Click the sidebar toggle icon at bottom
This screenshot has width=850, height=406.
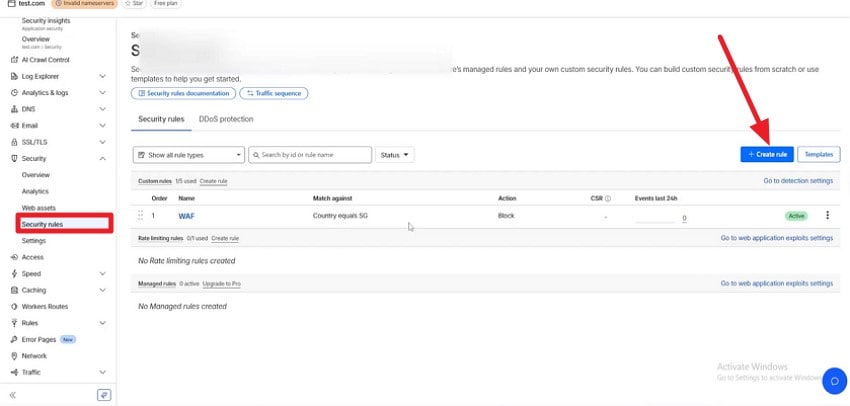(x=104, y=395)
